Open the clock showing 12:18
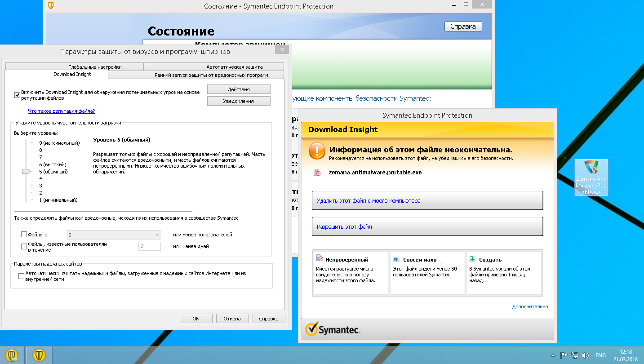Viewport: 644px width, 364px height. pyautogui.click(x=626, y=355)
